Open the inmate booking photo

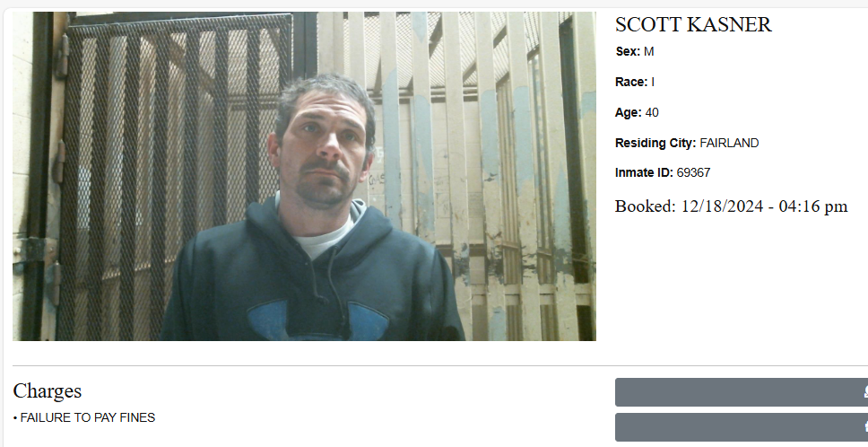(304, 176)
